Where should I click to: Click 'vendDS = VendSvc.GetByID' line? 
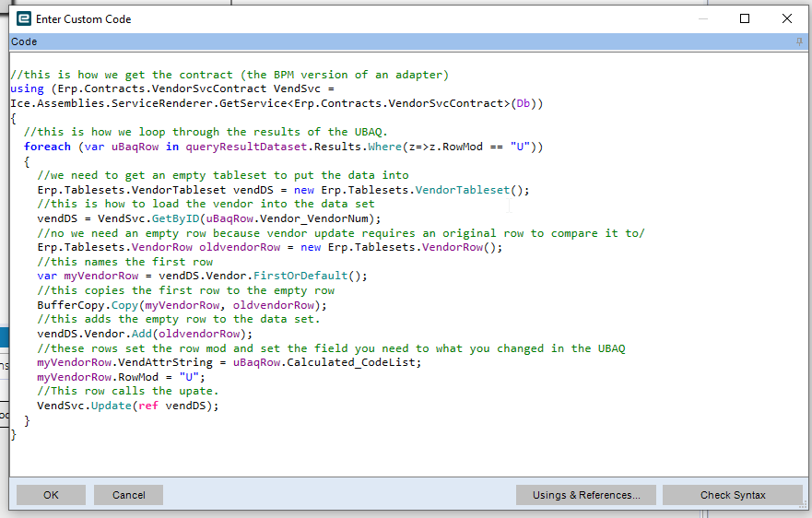click(208, 218)
